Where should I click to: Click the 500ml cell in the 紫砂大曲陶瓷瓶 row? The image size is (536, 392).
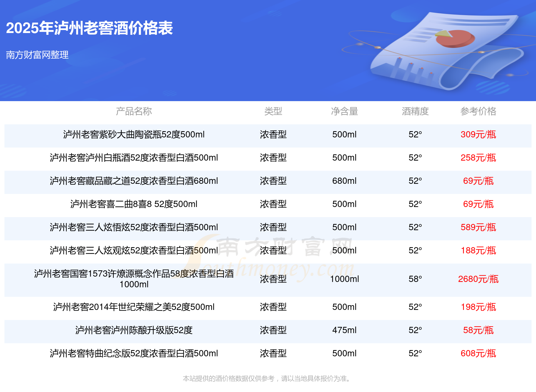[345, 134]
